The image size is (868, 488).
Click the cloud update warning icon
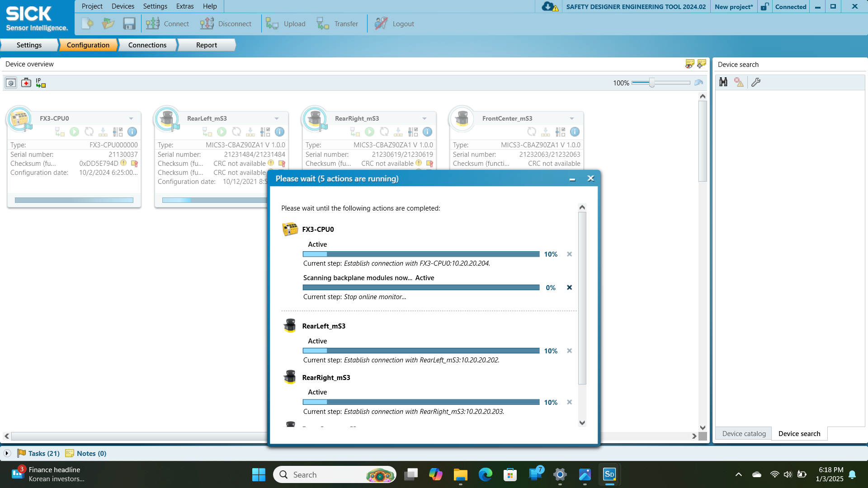pyautogui.click(x=550, y=6)
